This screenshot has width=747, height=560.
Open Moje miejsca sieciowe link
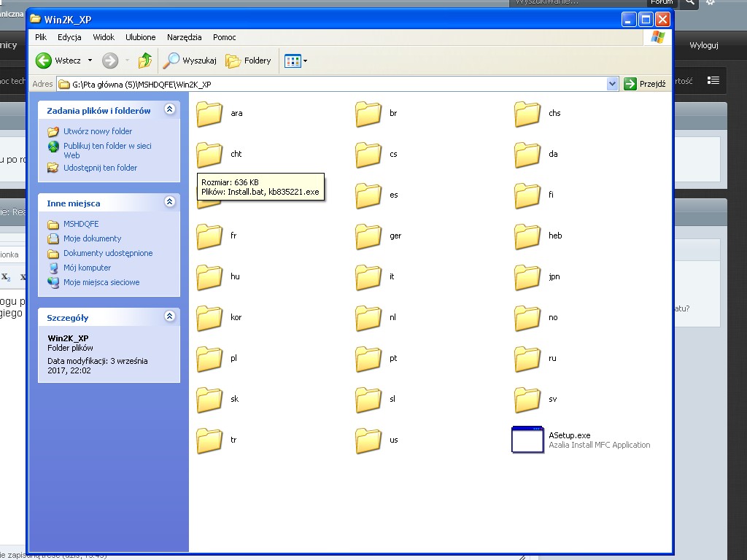click(101, 282)
